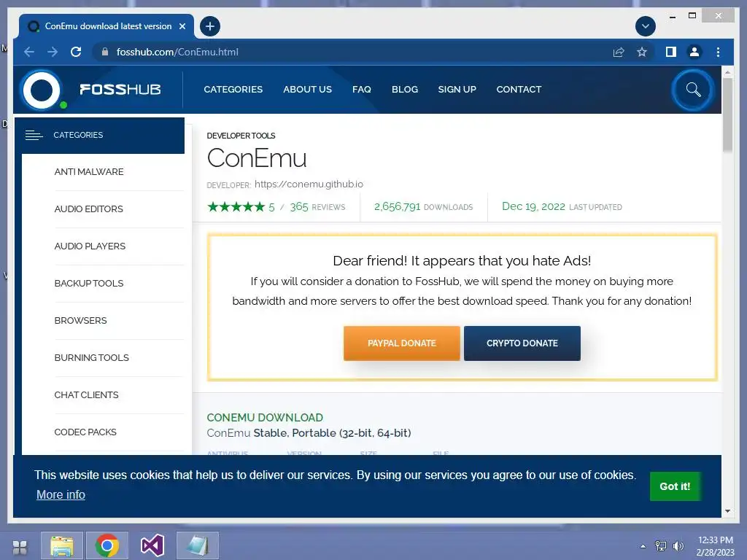Select CODEC PACKS category
The image size is (747, 560).
click(85, 432)
